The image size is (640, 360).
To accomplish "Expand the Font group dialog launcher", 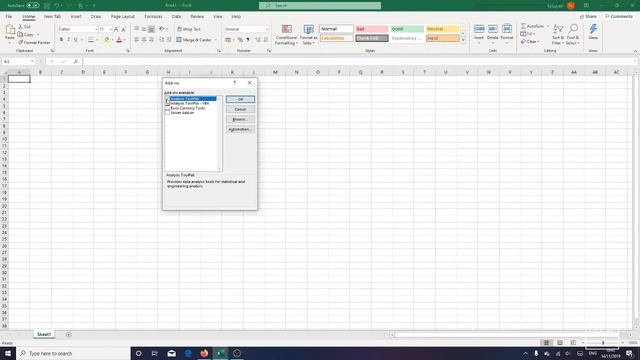I will (128, 51).
